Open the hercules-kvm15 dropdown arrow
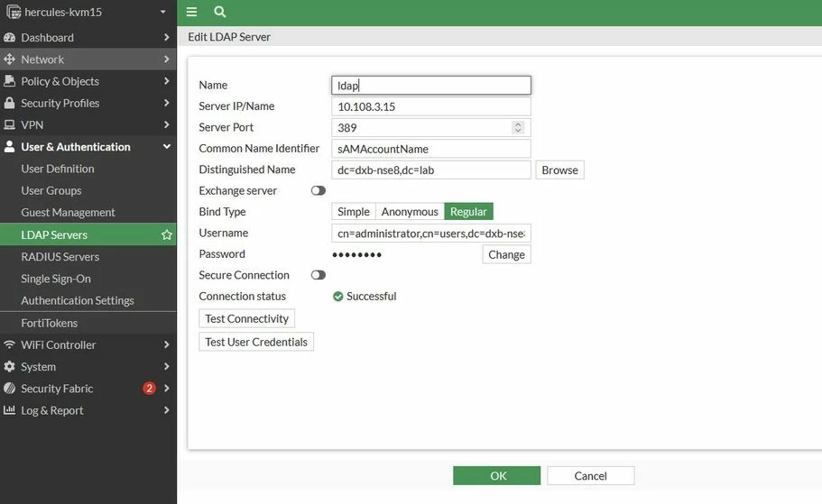 tap(163, 12)
